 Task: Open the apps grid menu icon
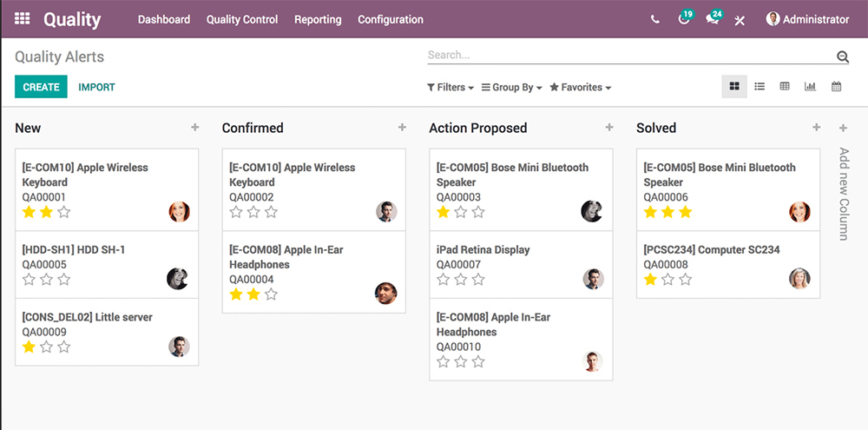click(23, 18)
